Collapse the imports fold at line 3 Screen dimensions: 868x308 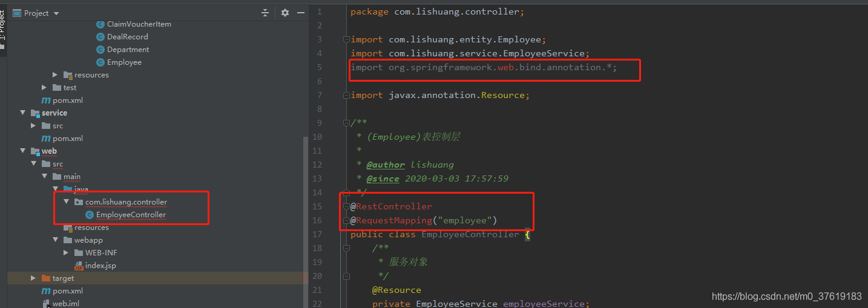346,39
